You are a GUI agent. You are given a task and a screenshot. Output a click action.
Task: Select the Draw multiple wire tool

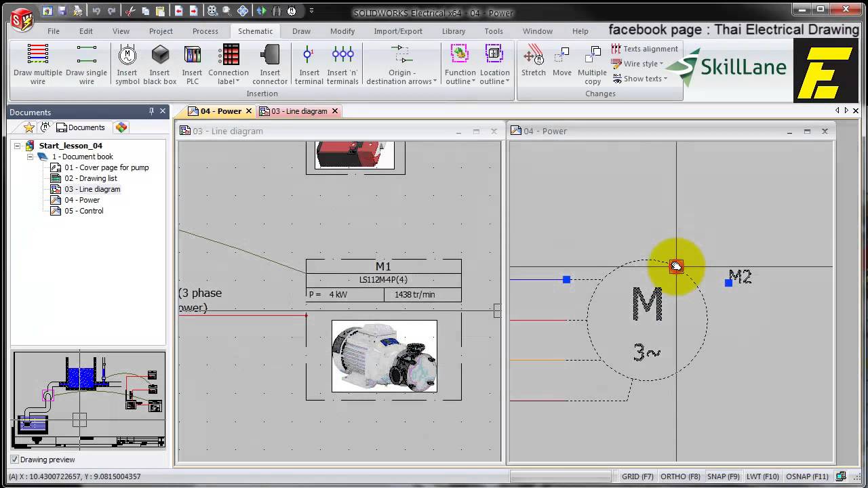click(x=38, y=64)
